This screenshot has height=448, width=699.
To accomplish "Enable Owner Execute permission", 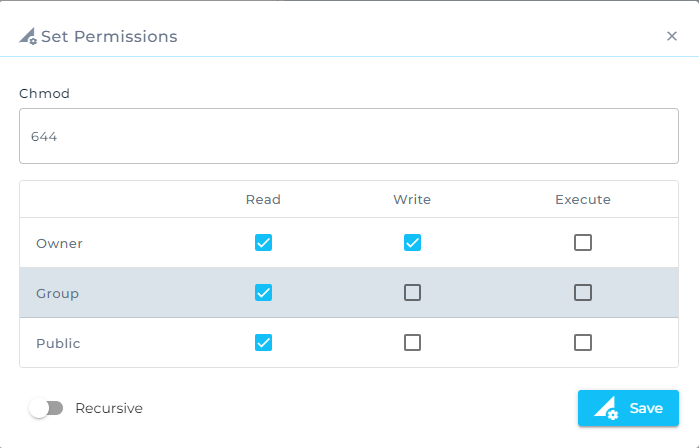I will (583, 242).
